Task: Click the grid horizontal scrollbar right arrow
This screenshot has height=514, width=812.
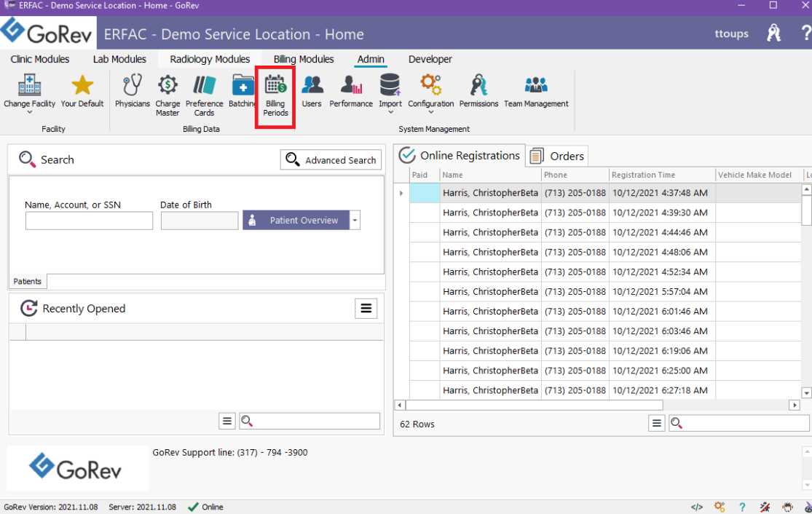Action: click(795, 405)
